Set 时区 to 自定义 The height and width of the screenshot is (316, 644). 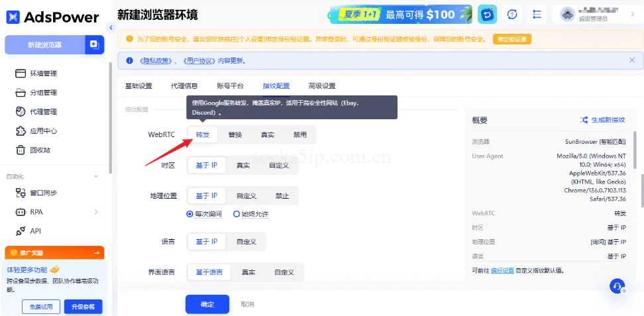(x=279, y=165)
